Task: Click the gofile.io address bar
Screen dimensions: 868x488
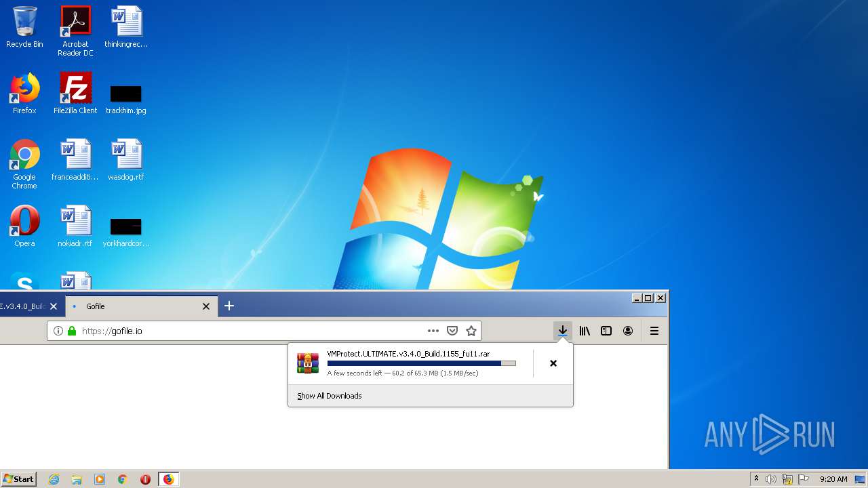Action: pos(264,331)
